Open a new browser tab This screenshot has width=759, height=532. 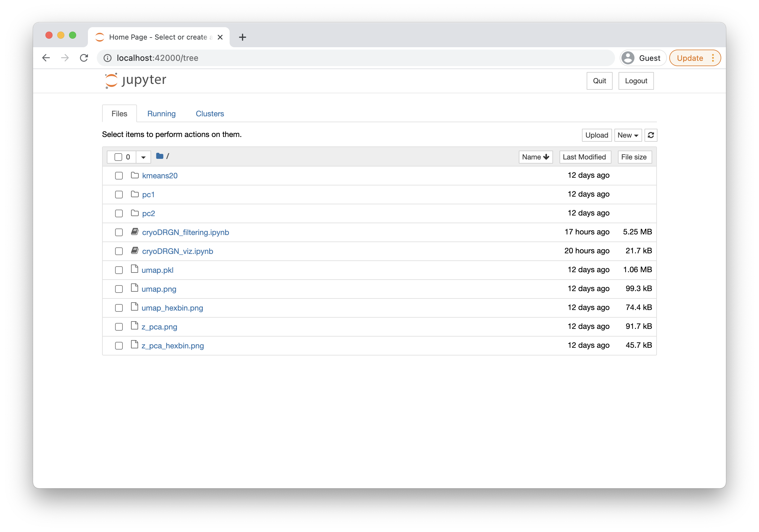[242, 37]
